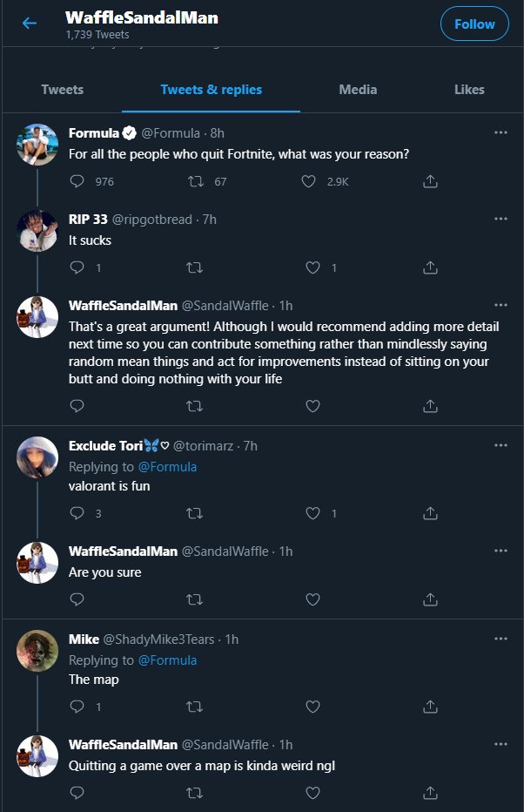Open @Formula link under Mike's reply
Viewport: 524px width, 812px height.
168,660
